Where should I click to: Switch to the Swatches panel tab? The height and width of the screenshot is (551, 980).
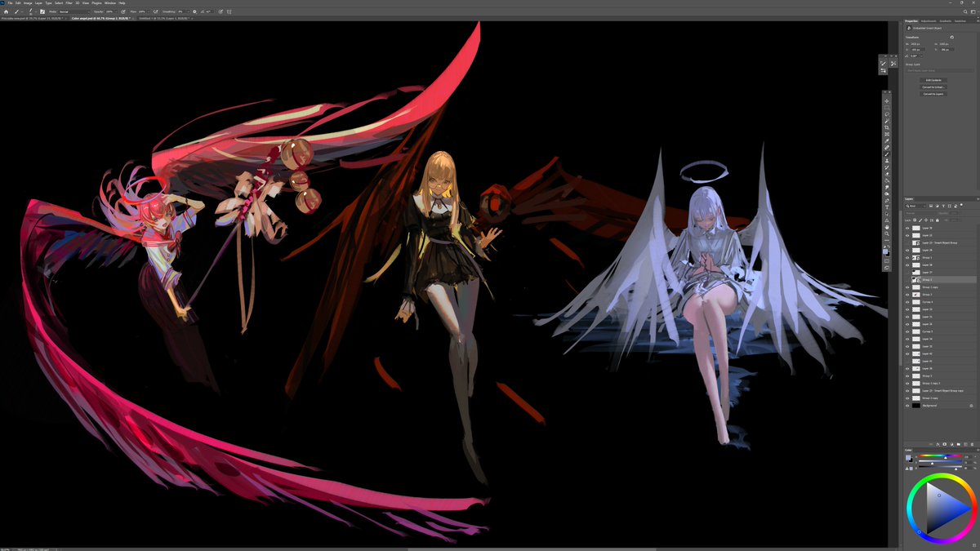point(960,21)
